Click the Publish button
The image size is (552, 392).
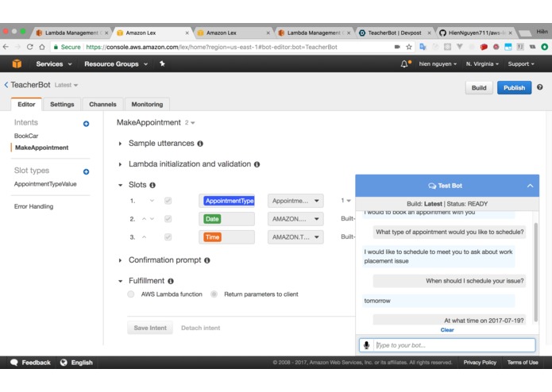[514, 88]
